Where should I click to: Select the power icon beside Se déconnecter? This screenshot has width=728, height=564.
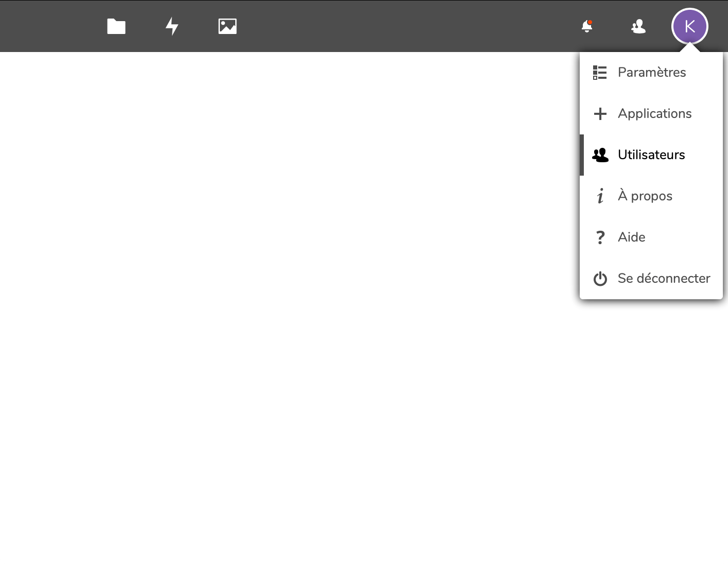pyautogui.click(x=600, y=278)
